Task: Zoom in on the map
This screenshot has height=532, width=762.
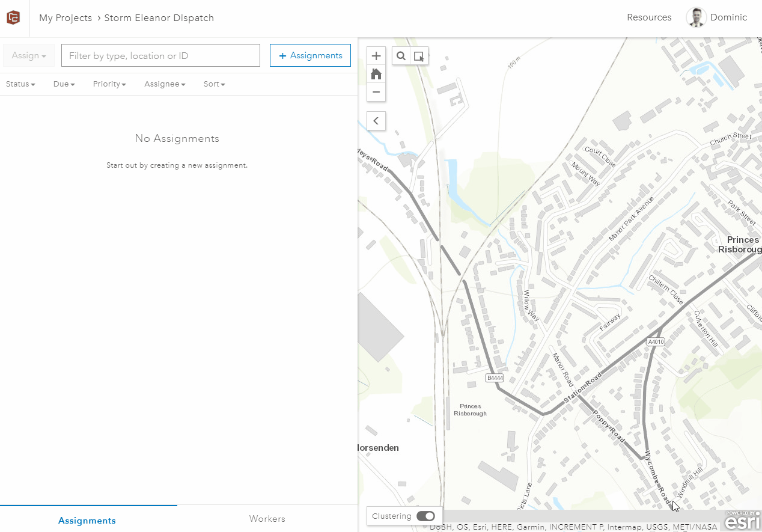Action: tap(376, 56)
